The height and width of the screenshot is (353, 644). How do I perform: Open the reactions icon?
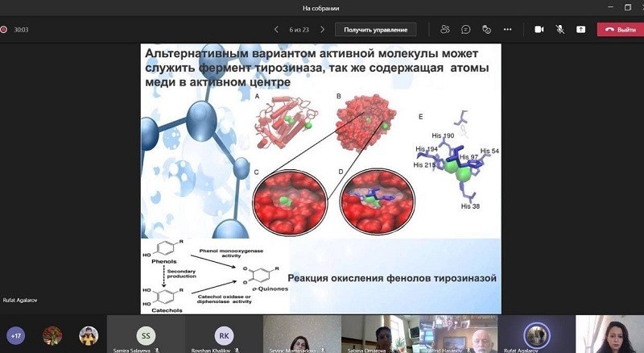(486, 29)
